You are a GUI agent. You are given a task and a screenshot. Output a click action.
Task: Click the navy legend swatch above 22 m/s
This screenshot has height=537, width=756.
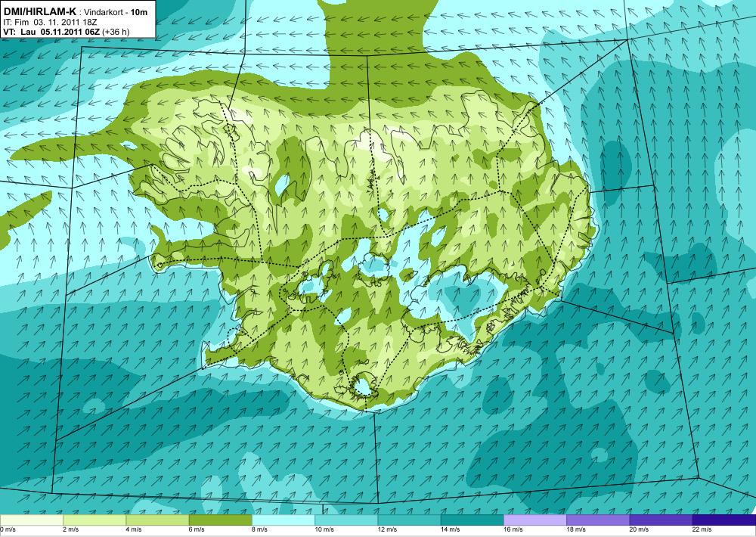click(724, 520)
